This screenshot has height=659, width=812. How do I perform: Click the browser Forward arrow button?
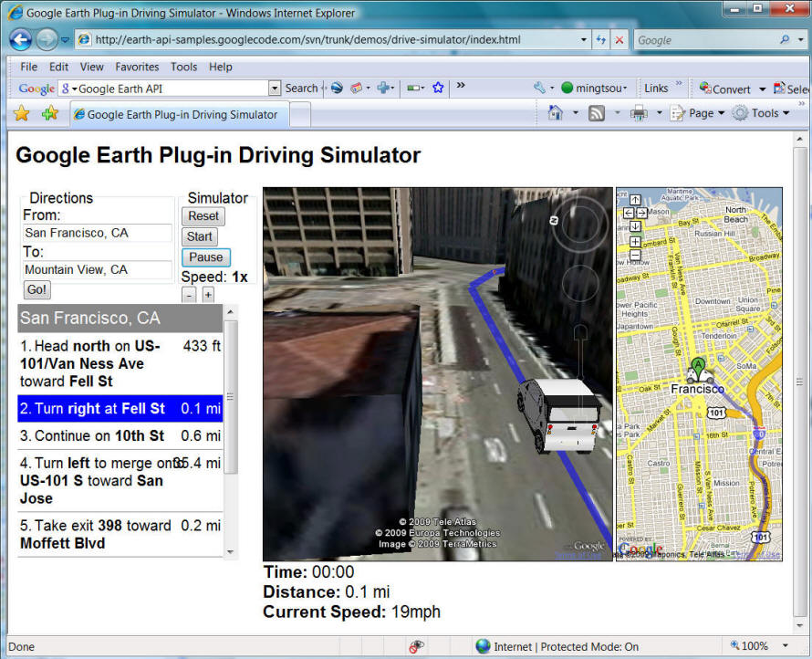point(47,39)
